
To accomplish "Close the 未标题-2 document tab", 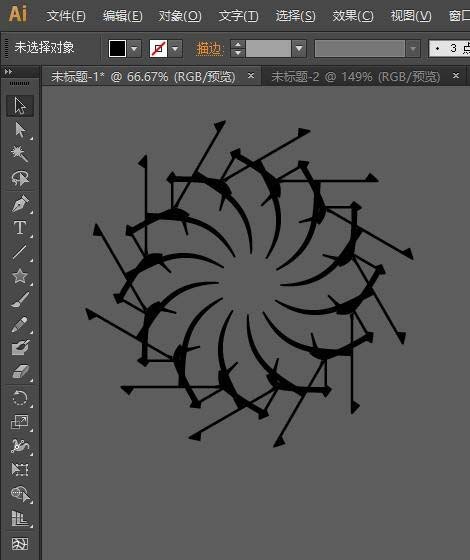I will point(456,76).
